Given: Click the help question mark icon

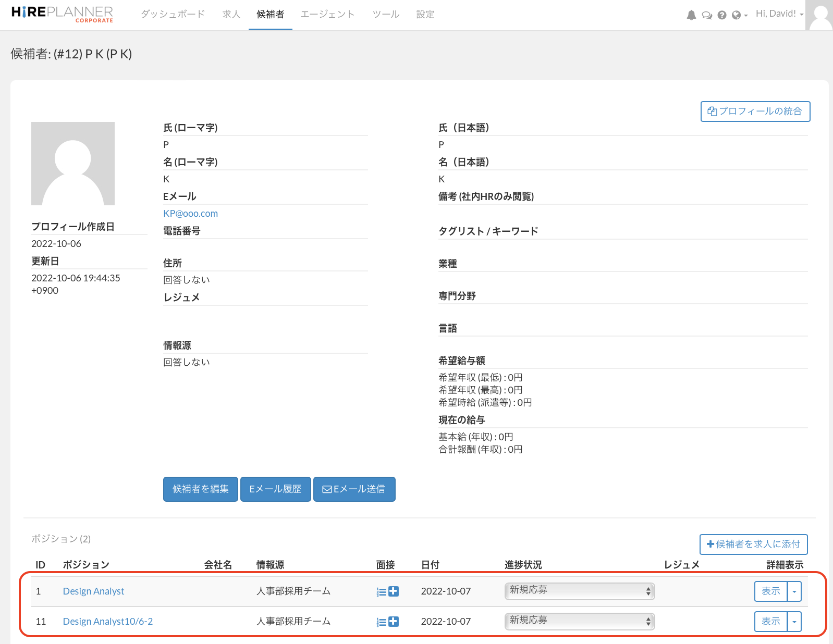Looking at the screenshot, I should point(721,15).
